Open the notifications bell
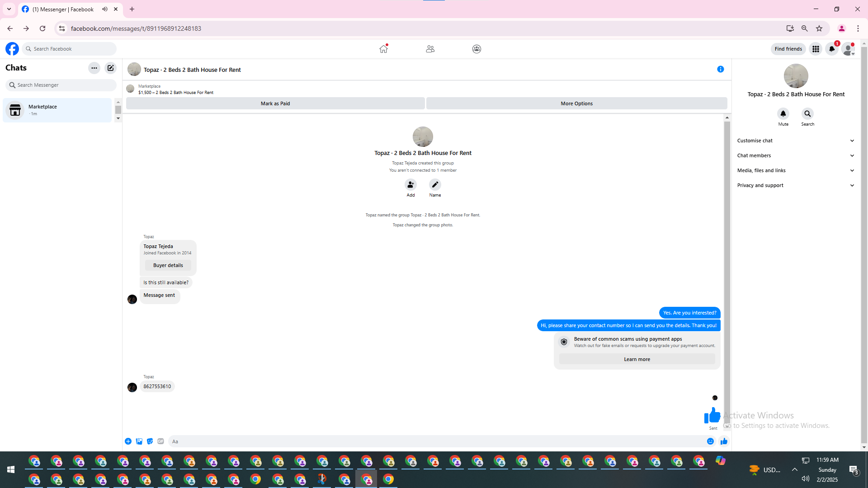This screenshot has width=868, height=488. pos(831,49)
